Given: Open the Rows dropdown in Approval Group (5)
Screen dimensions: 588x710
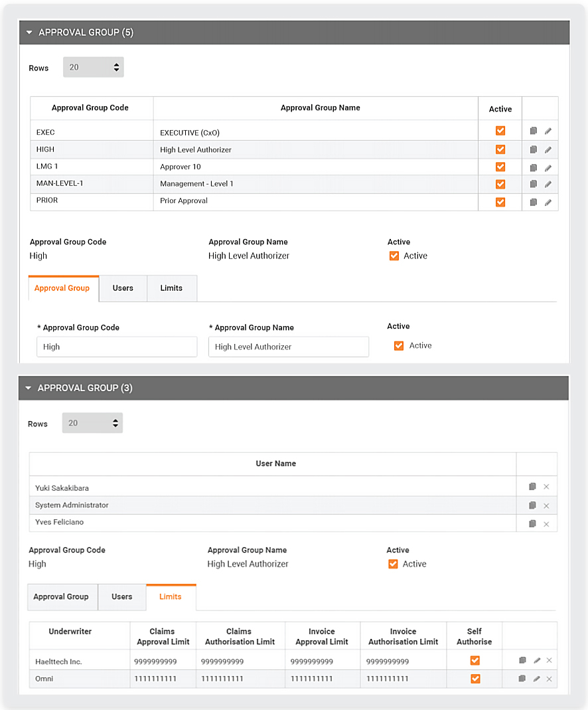Looking at the screenshot, I should tap(93, 67).
